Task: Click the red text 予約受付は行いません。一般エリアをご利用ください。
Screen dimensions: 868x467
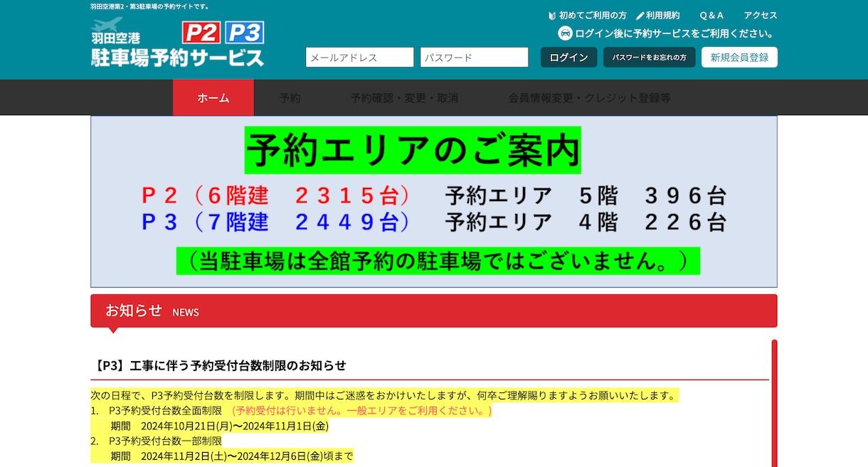Action: click(362, 411)
